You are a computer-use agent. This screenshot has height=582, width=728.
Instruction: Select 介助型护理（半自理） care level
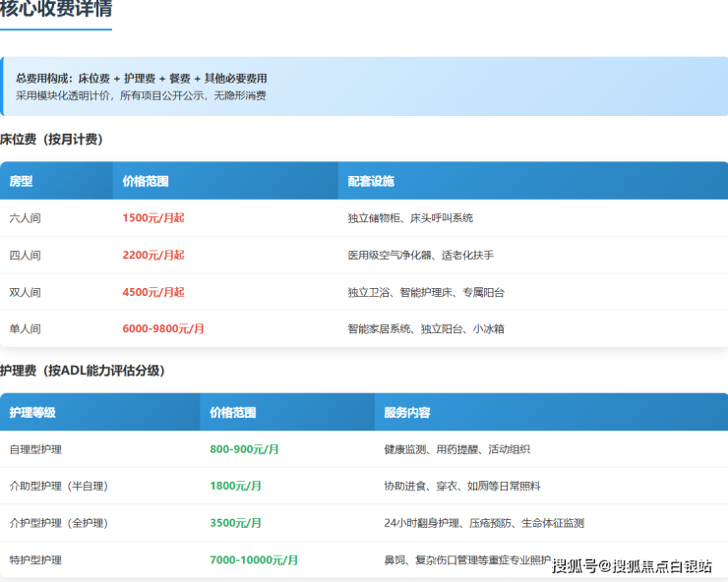[58, 487]
